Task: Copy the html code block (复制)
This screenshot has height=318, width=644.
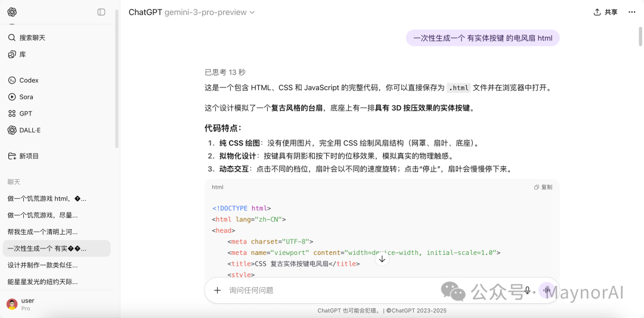Action: click(x=543, y=187)
